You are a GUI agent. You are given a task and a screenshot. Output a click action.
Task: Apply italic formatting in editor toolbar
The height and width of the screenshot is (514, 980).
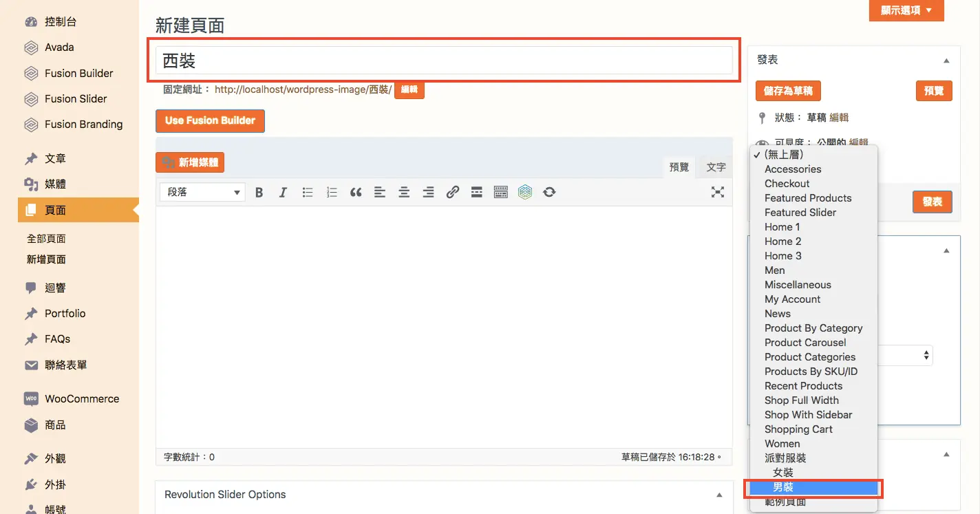tap(283, 193)
